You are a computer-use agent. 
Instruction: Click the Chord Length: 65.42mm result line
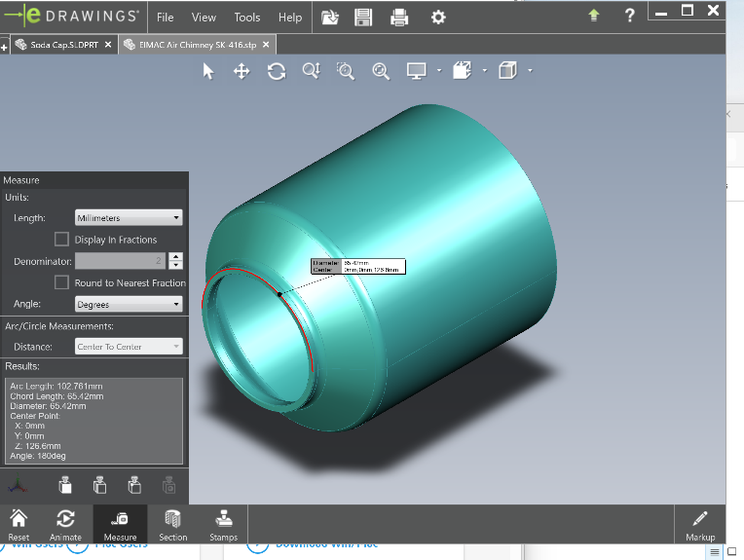pos(56,396)
